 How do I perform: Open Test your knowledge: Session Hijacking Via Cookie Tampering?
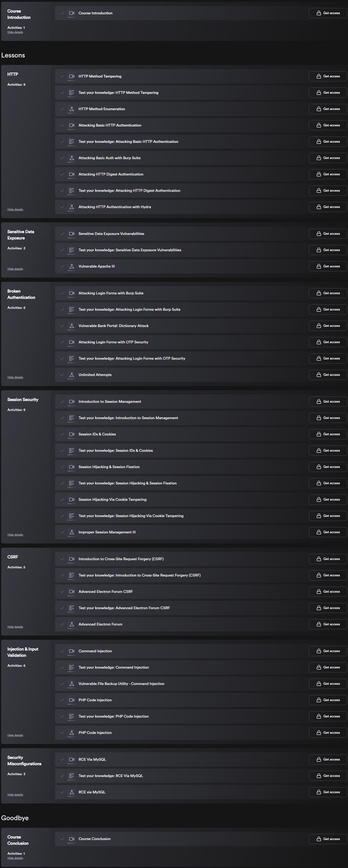pyautogui.click(x=131, y=516)
